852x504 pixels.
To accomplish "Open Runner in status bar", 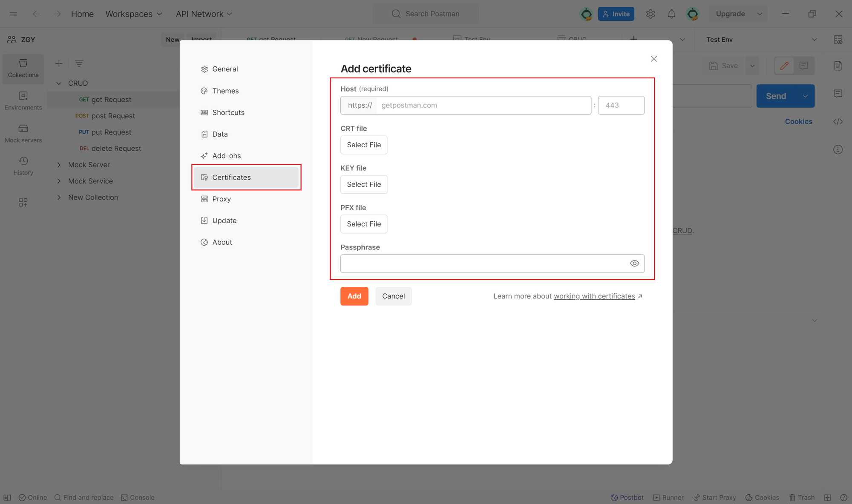I will [668, 498].
